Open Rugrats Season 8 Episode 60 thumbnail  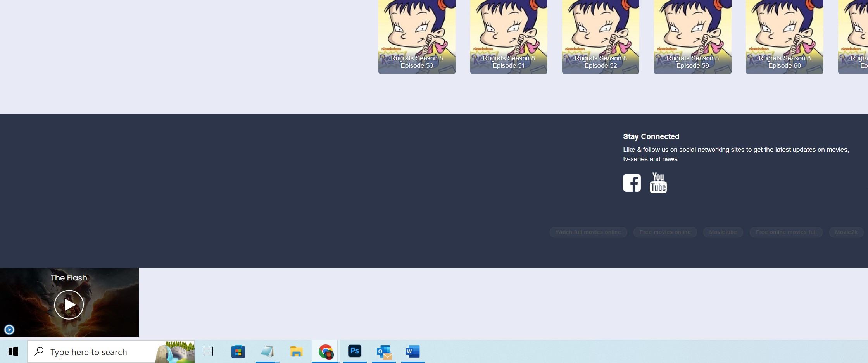pyautogui.click(x=785, y=37)
